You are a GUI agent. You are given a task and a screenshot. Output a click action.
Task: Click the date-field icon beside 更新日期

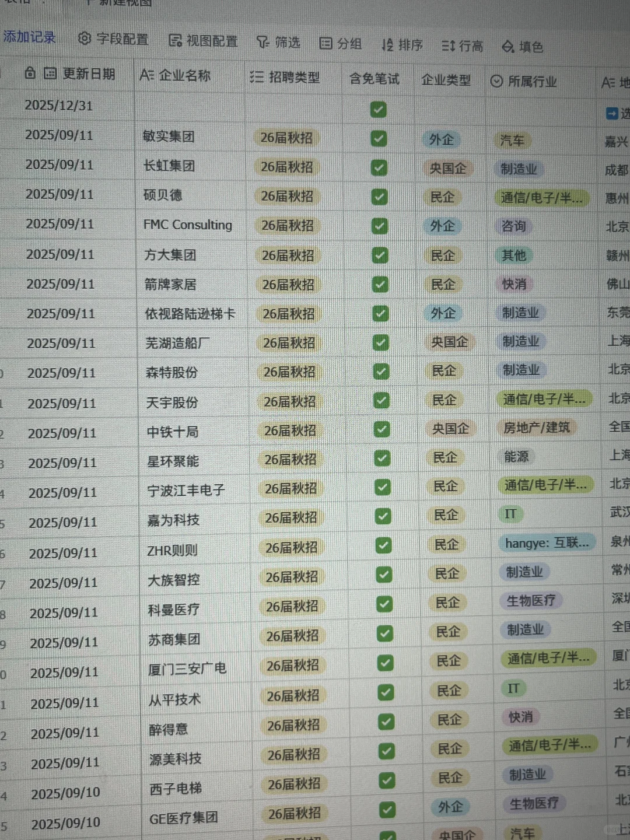click(x=50, y=73)
